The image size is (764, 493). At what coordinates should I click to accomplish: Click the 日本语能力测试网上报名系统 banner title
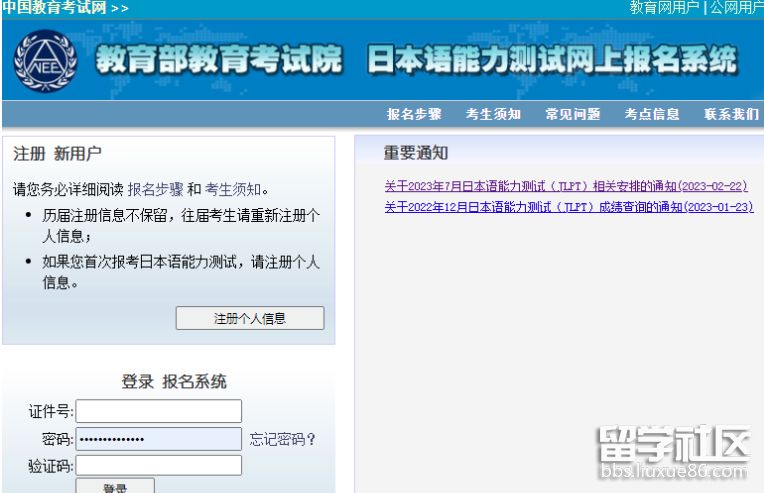[552, 60]
